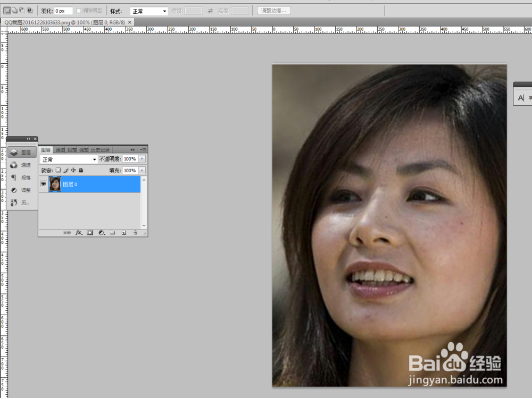532x398 pixels.
Task: Click the 图层 0 layer thumbnail
Action: pyautogui.click(x=55, y=184)
